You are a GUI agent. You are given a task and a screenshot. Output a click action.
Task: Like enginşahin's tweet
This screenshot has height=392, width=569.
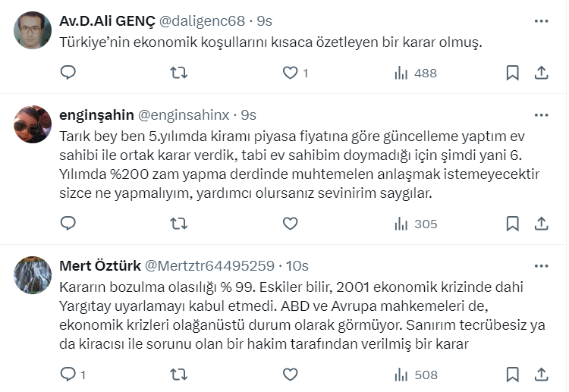tap(290, 224)
